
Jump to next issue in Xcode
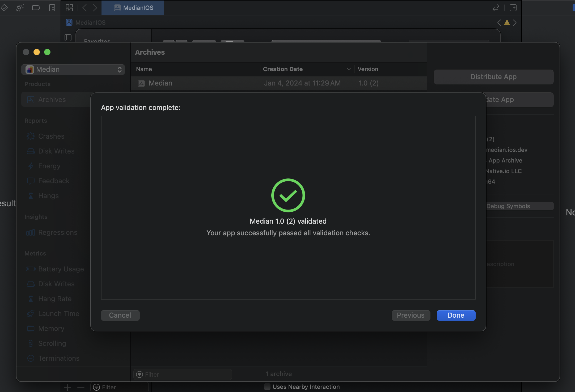[515, 23]
